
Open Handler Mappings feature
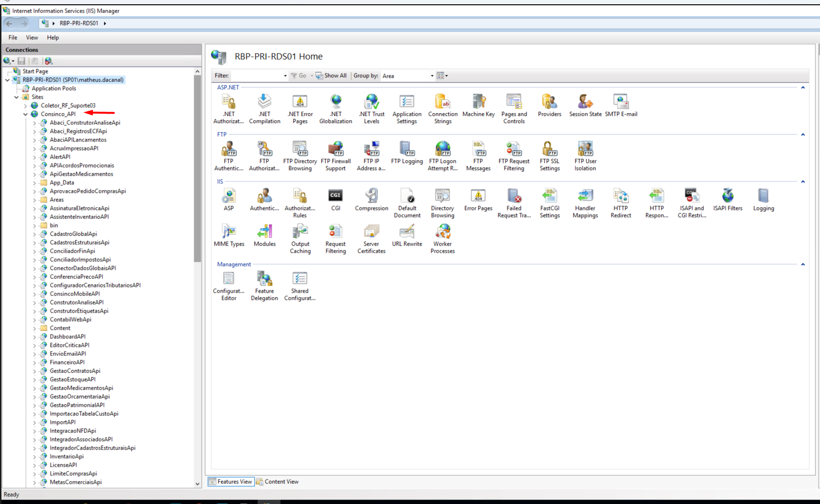pos(585,203)
